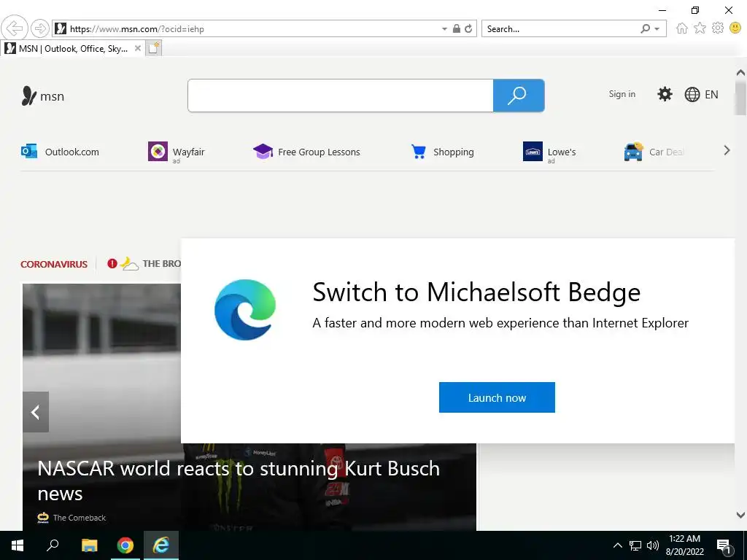
Task: Click the taskbar search magnifier
Action: click(53, 545)
